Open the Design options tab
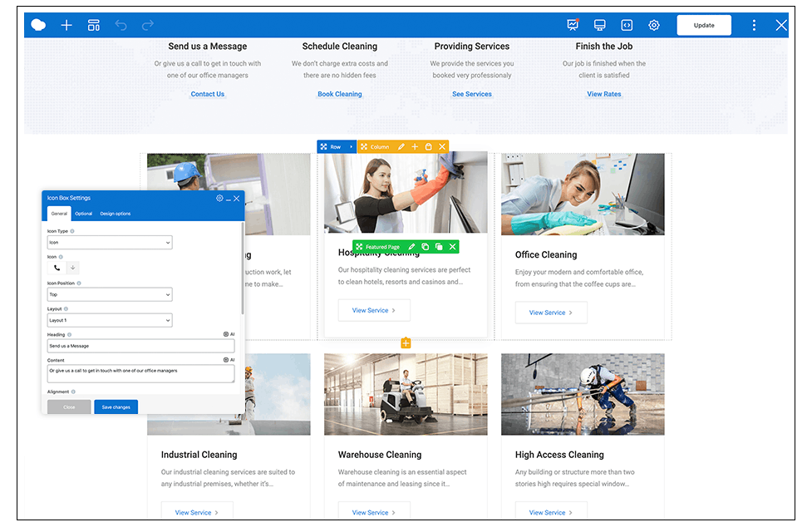Viewport: 812px width, 527px height. coord(116,214)
